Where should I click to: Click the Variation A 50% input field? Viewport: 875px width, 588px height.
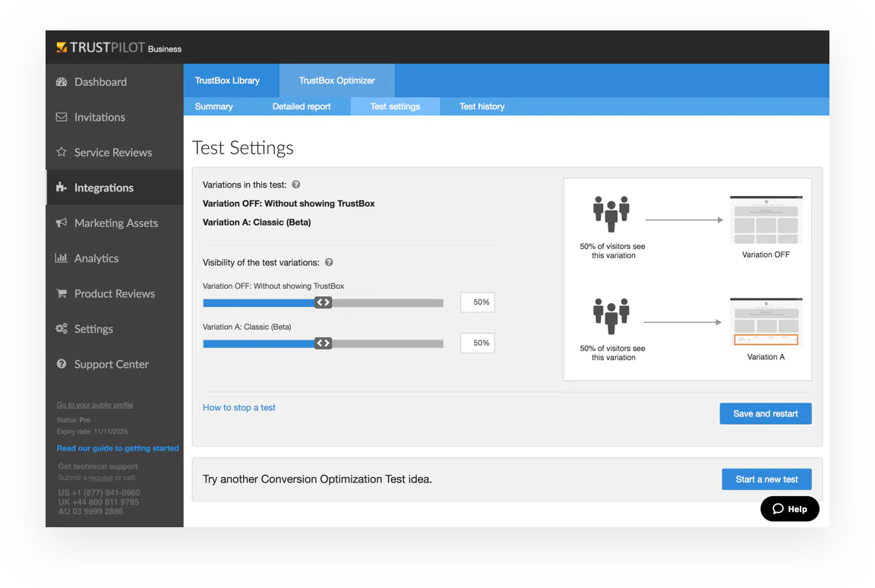click(478, 343)
